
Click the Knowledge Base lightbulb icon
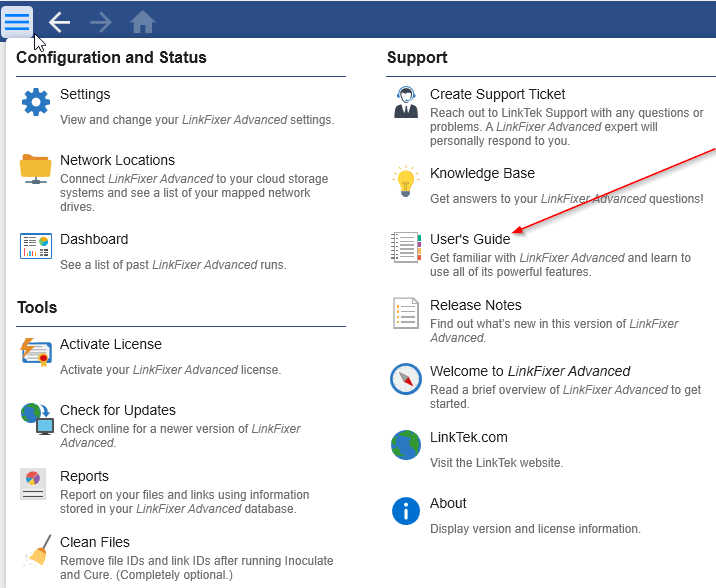pos(405,181)
